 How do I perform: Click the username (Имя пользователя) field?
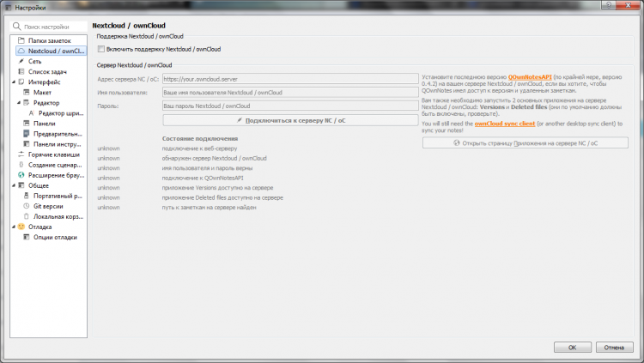pyautogui.click(x=290, y=93)
